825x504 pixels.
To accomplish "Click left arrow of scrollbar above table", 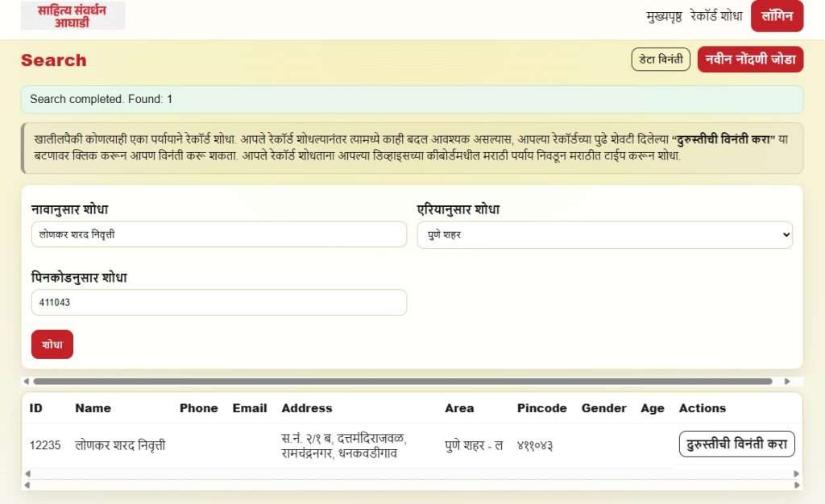I will click(x=26, y=381).
